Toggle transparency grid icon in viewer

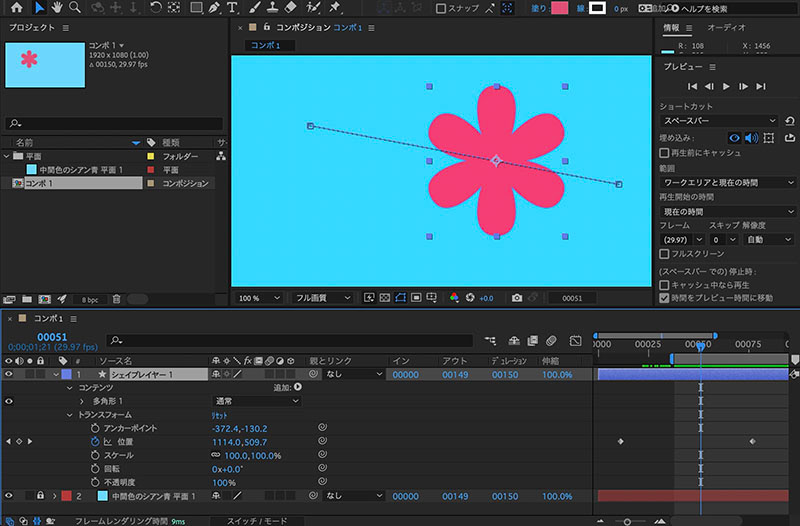[x=385, y=298]
